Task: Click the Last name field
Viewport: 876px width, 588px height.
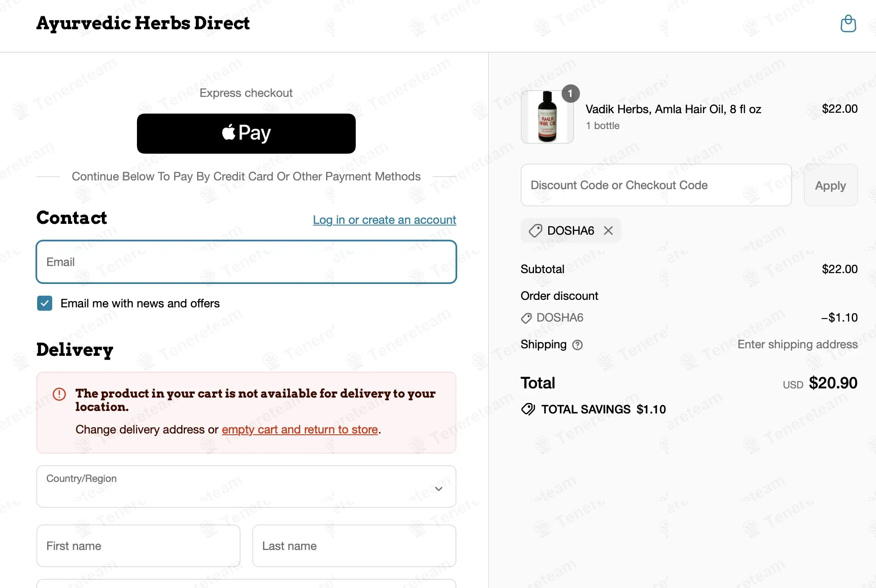Action: click(x=354, y=546)
